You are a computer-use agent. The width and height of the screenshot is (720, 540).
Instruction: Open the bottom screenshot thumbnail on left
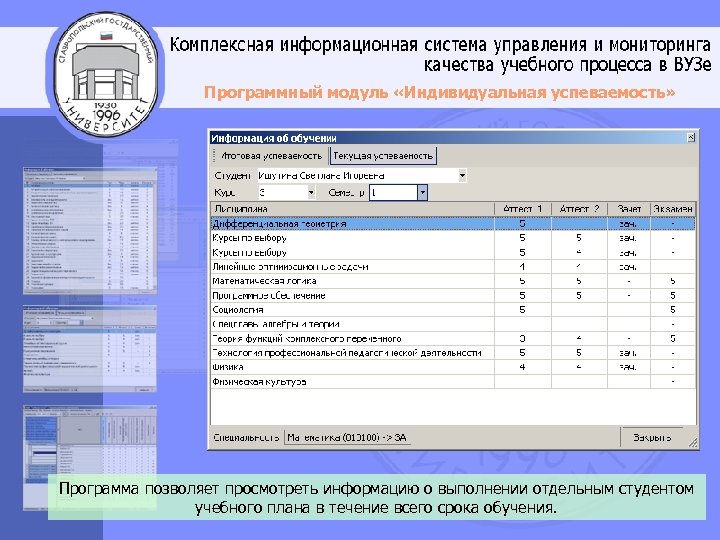(x=90, y=458)
